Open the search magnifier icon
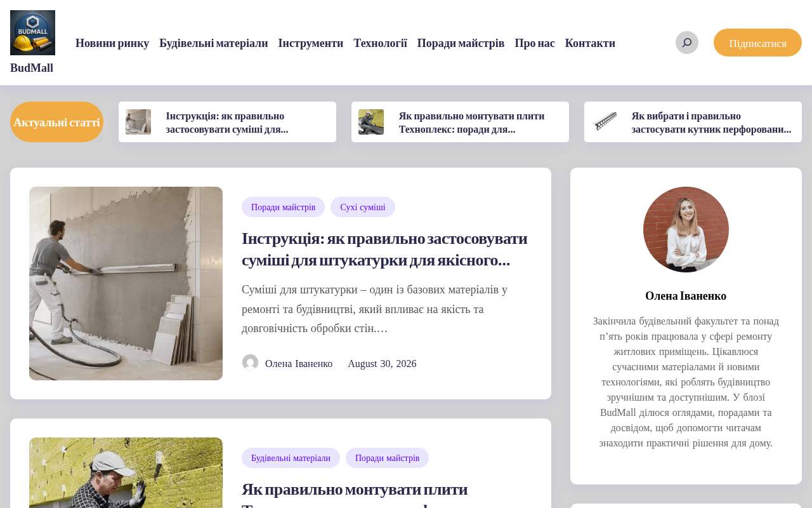Image resolution: width=812 pixels, height=508 pixels. click(x=686, y=43)
